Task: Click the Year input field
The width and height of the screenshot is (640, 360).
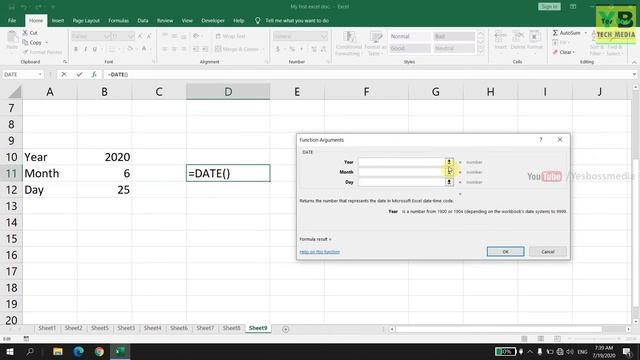Action: click(x=401, y=162)
